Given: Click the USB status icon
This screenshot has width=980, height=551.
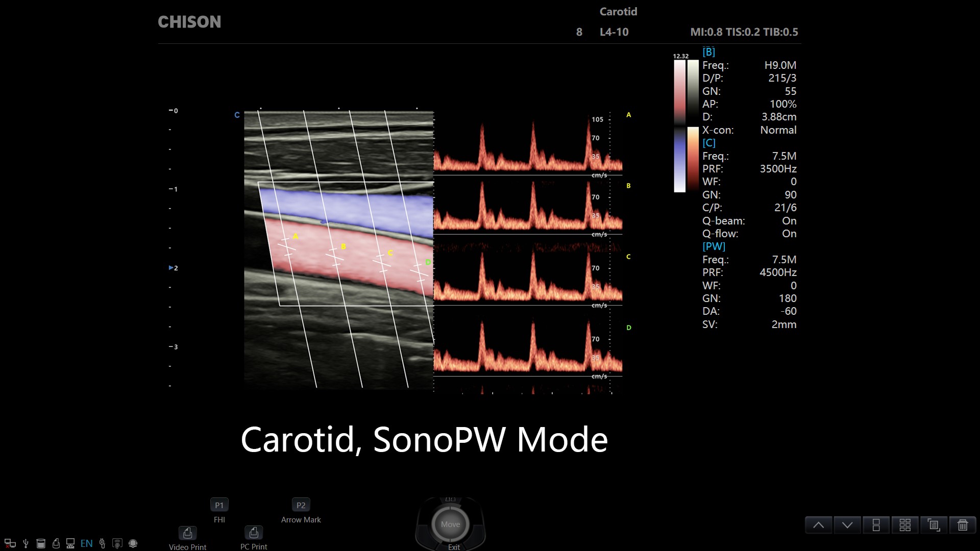Looking at the screenshot, I should (x=26, y=543).
